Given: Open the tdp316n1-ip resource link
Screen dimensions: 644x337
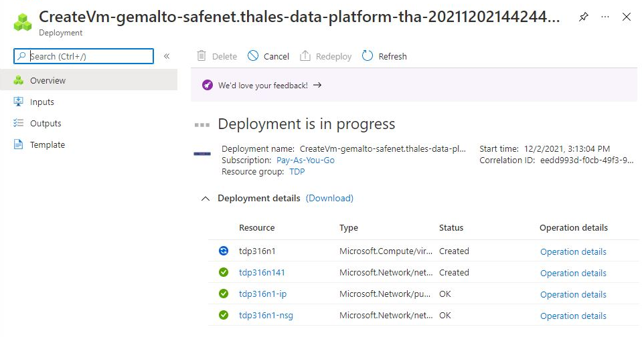Looking at the screenshot, I should pyautogui.click(x=262, y=294).
